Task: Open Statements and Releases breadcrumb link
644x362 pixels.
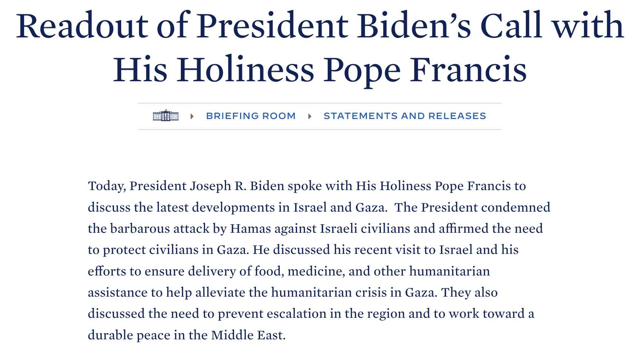Action: (x=405, y=116)
